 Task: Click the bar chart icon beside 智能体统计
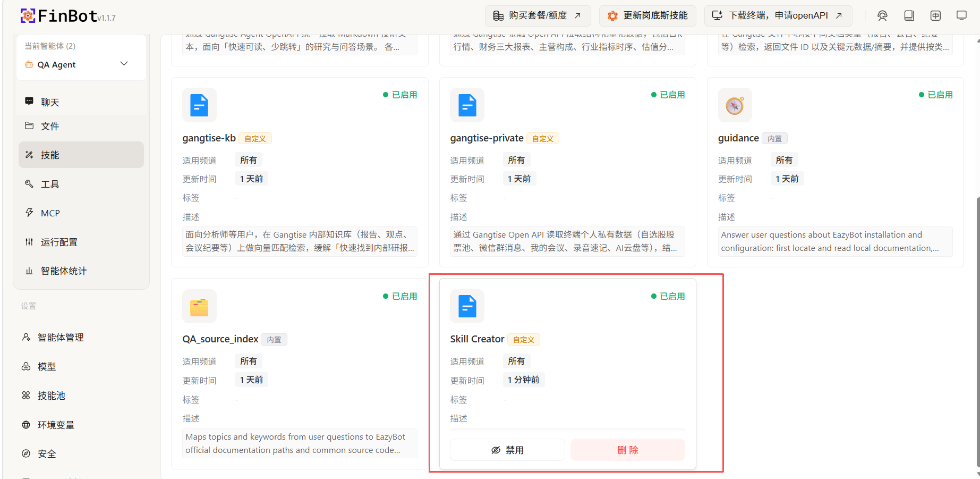29,271
